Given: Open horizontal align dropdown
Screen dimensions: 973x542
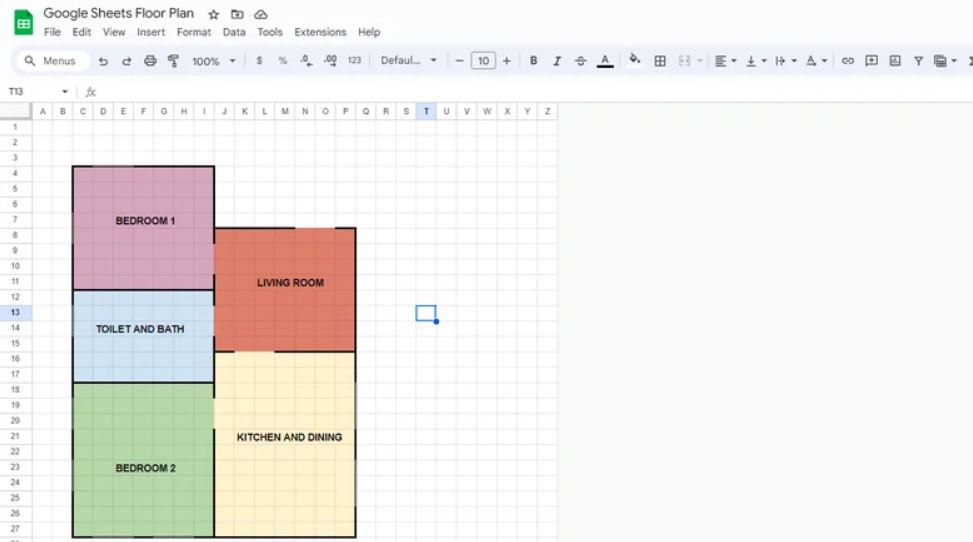Looking at the screenshot, I should pos(725,61).
